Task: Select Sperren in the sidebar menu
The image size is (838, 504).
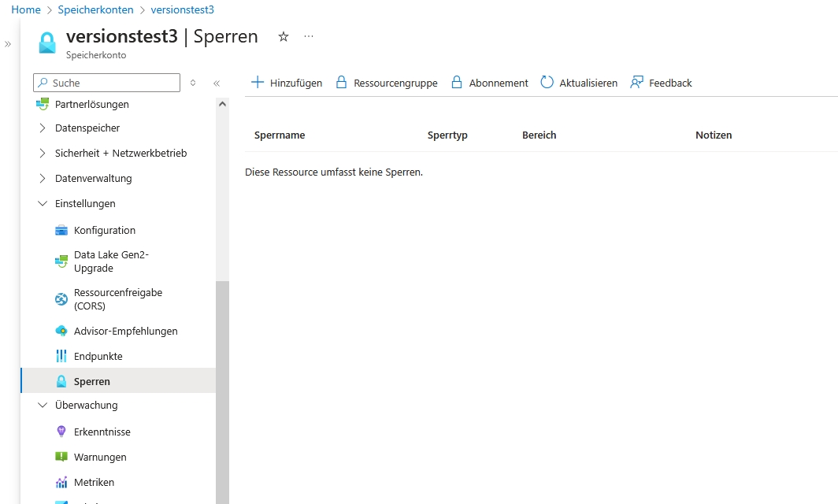Action: point(91,382)
